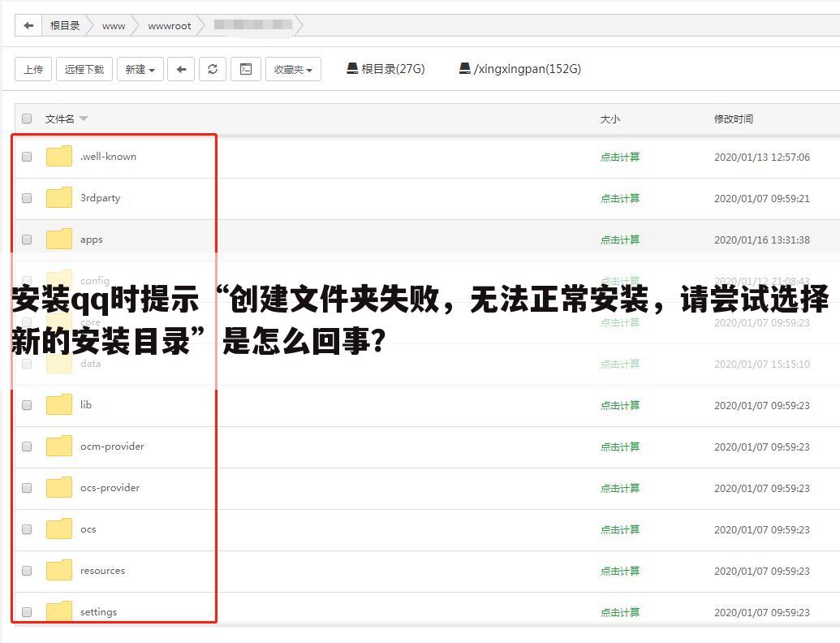The width and height of the screenshot is (840, 643).
Task: Open the ocs-provider folder name
Action: [x=110, y=488]
